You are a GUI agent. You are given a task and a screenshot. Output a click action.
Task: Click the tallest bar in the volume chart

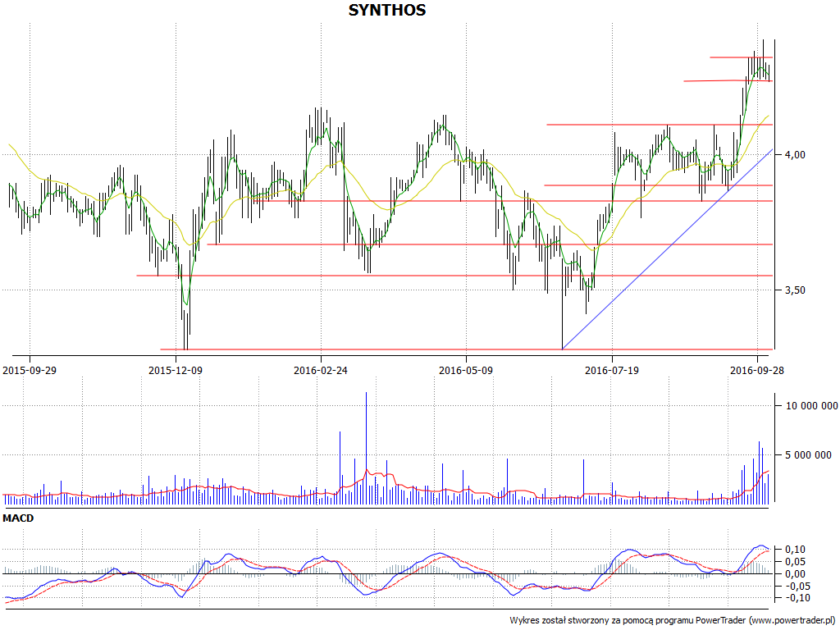pyautogui.click(x=367, y=448)
